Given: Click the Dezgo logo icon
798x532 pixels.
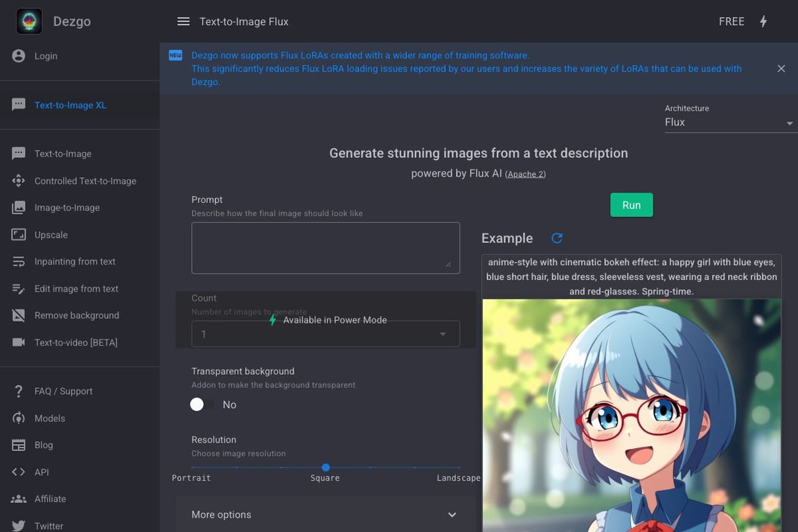Looking at the screenshot, I should coord(29,21).
